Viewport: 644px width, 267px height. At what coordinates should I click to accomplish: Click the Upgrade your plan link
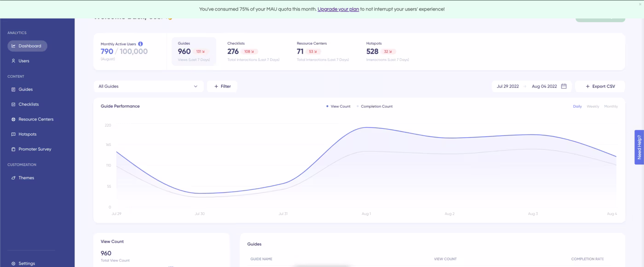pyautogui.click(x=338, y=9)
